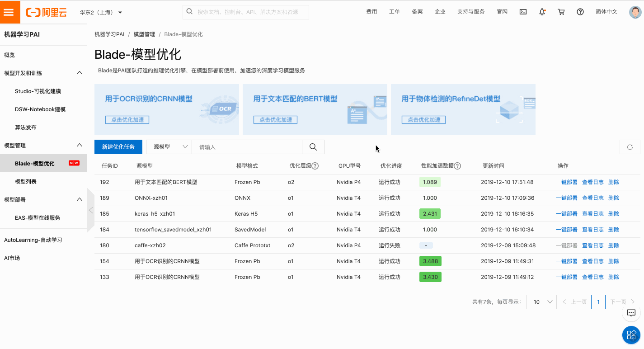Click the 新建优化任务 button
The width and height of the screenshot is (644, 349).
[118, 147]
